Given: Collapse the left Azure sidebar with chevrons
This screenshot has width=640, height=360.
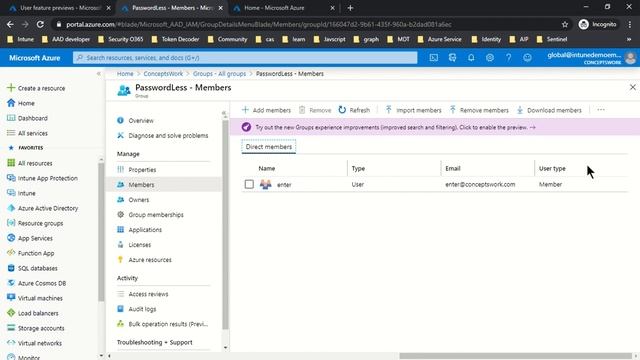Looking at the screenshot, I should [98, 73].
